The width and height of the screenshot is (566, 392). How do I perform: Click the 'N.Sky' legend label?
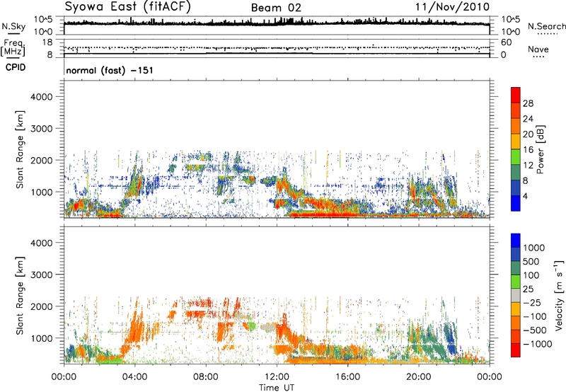(13, 26)
